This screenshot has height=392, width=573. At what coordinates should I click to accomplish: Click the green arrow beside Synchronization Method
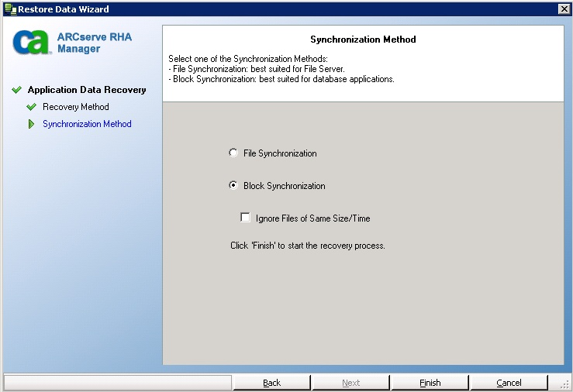click(x=32, y=124)
